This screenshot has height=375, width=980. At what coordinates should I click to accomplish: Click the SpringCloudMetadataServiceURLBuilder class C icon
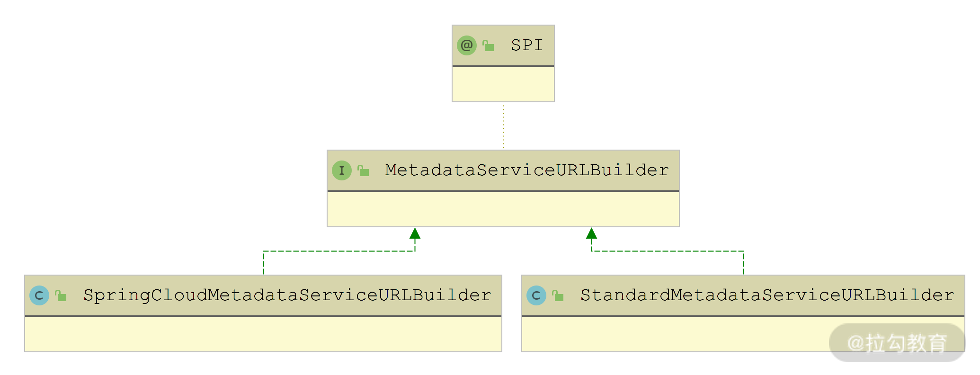pos(39,295)
